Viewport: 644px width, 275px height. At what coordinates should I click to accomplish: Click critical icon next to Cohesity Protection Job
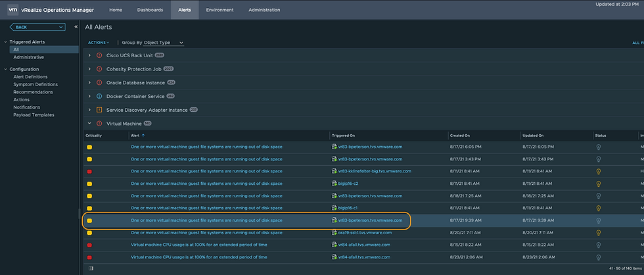(x=99, y=69)
